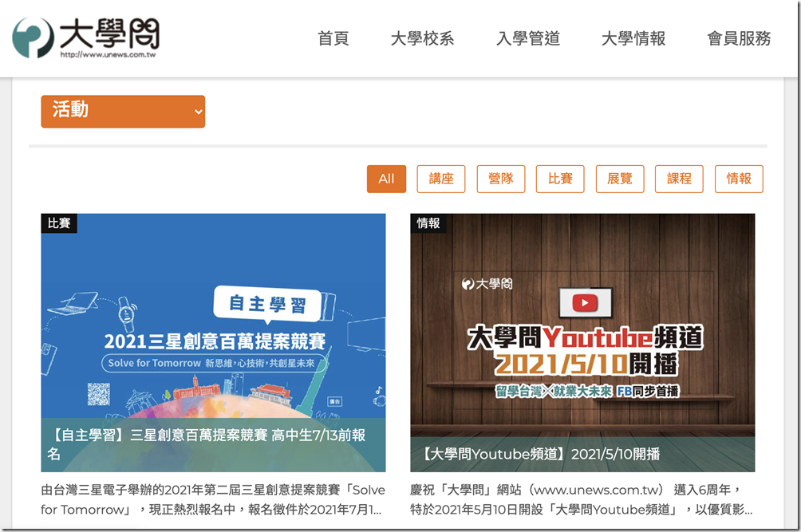Go to 首頁 in navigation menu
Viewport: 801px width, 532px height.
333,38
